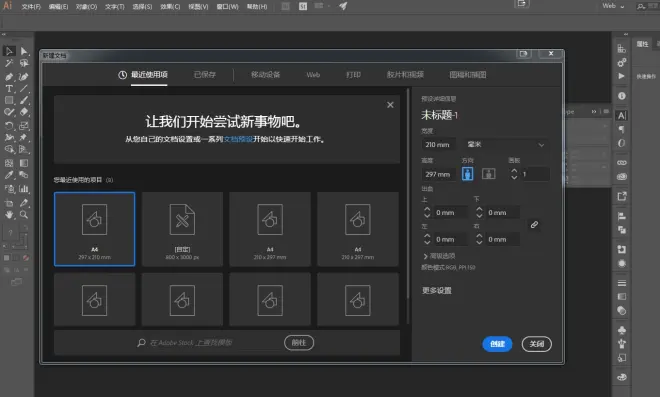This screenshot has width=660, height=397.
Task: Open the Character panel icon
Action: coord(622,115)
